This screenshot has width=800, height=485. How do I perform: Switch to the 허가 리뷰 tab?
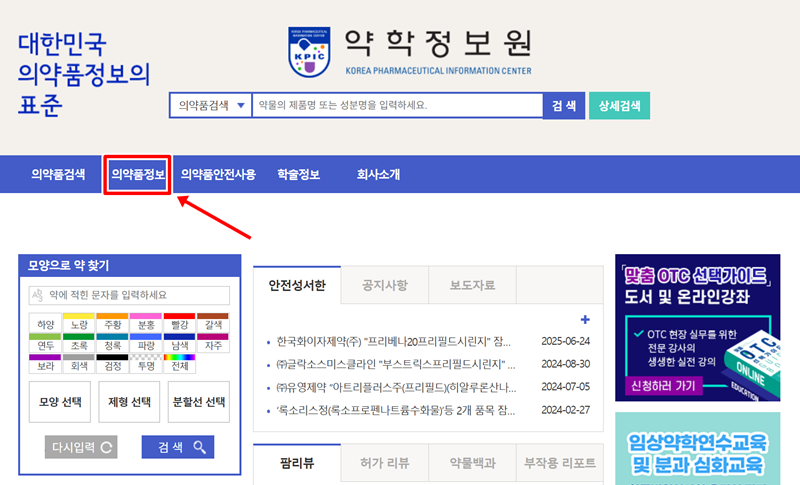point(385,463)
